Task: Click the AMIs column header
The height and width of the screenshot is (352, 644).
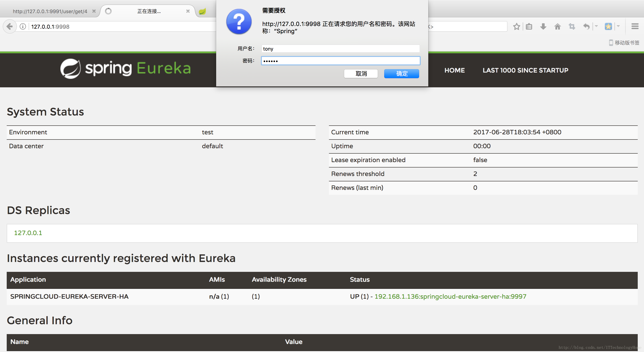Action: coord(217,279)
